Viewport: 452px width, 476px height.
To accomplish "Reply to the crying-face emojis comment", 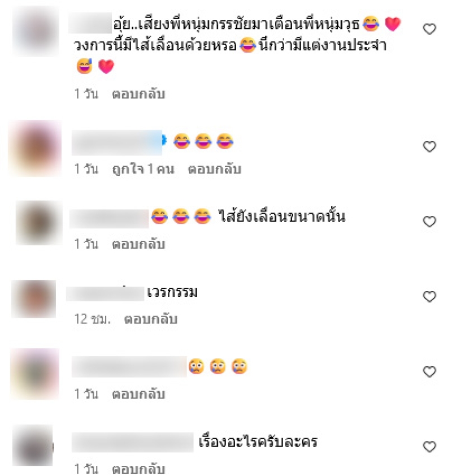I will click(x=138, y=394).
